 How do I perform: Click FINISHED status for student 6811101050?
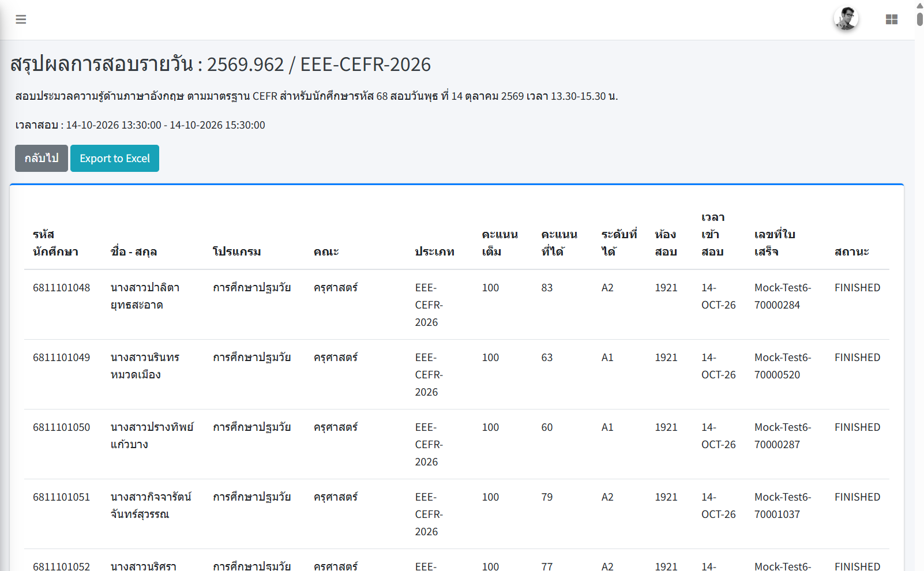click(x=857, y=427)
